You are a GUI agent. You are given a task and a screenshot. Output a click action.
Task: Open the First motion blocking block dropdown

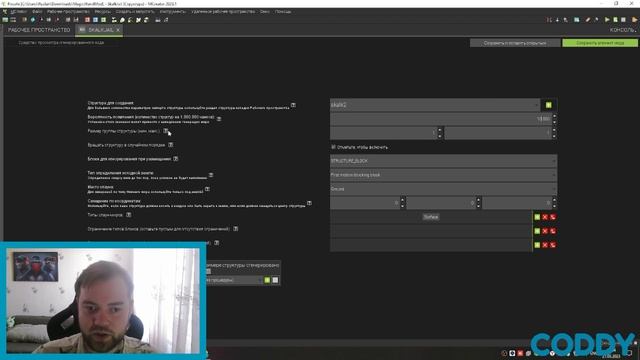[443, 175]
